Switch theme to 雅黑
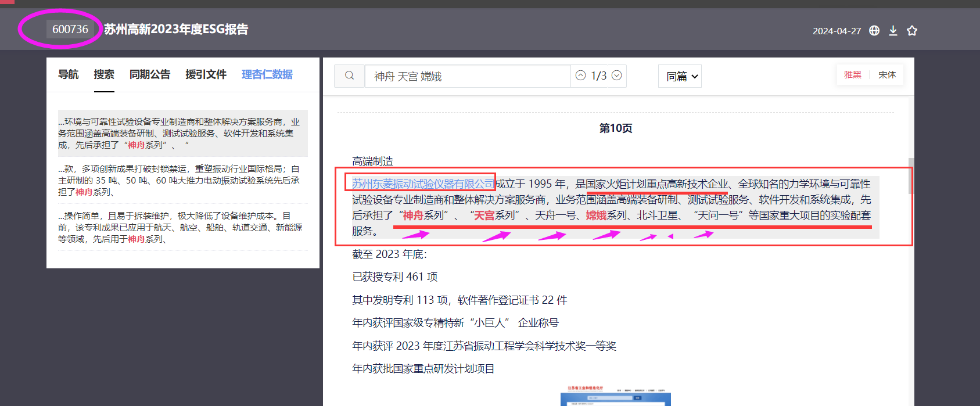Image resolution: width=980 pixels, height=406 pixels. point(852,75)
